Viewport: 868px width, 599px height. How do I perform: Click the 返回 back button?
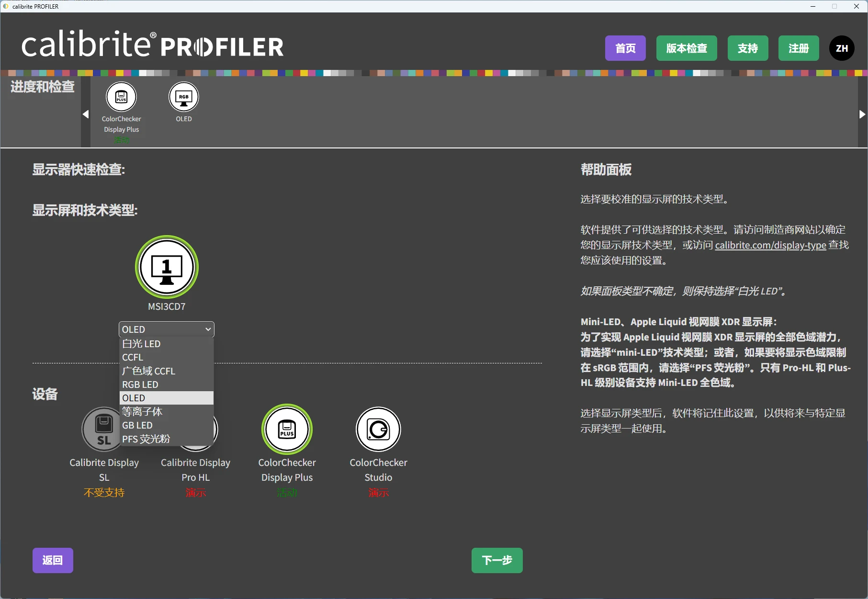[53, 560]
